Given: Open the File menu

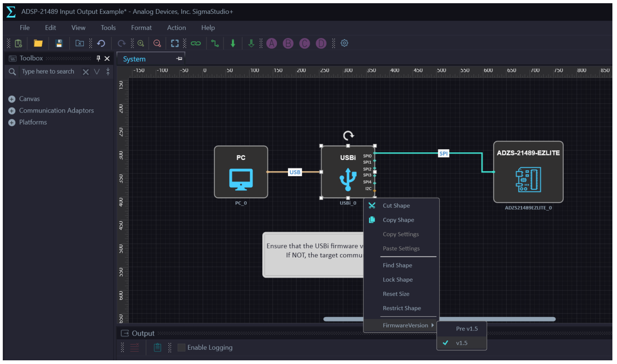Looking at the screenshot, I should click(25, 28).
